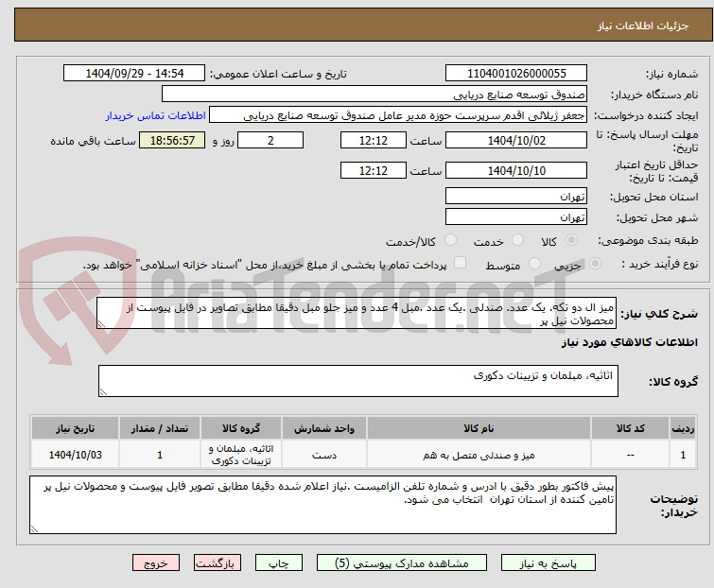Click the توضیحات خریدار text area
The image size is (714, 588).
[322, 505]
